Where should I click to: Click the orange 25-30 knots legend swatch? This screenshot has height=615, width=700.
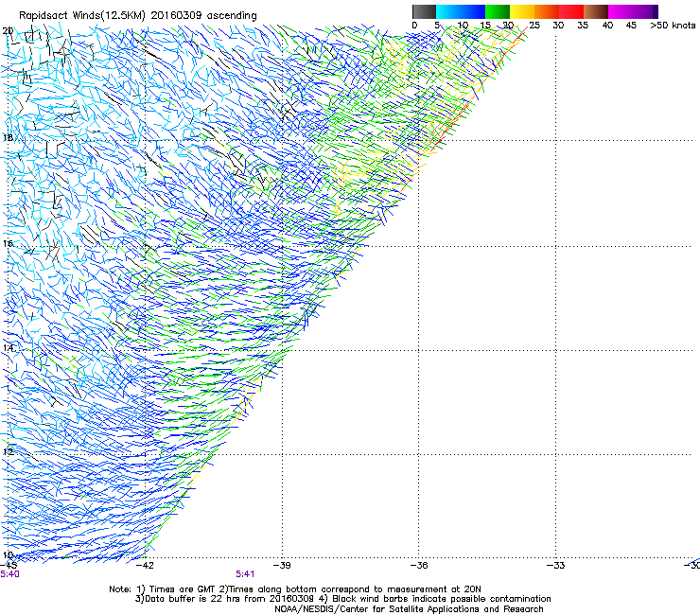[x=547, y=11]
